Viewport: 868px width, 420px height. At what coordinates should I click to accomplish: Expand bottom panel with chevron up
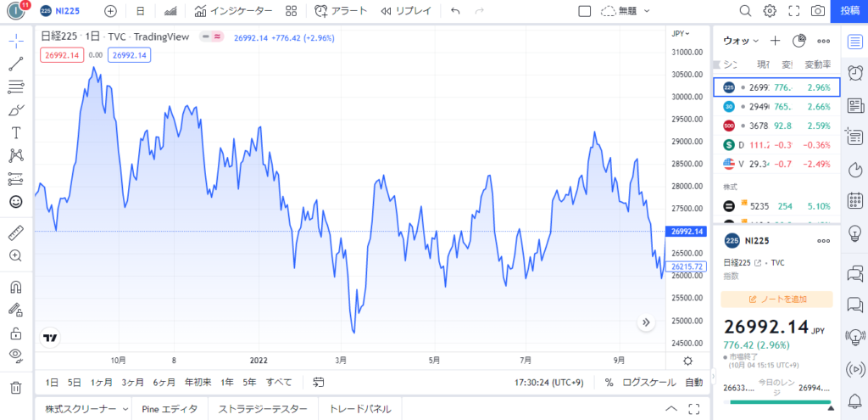[x=671, y=409]
